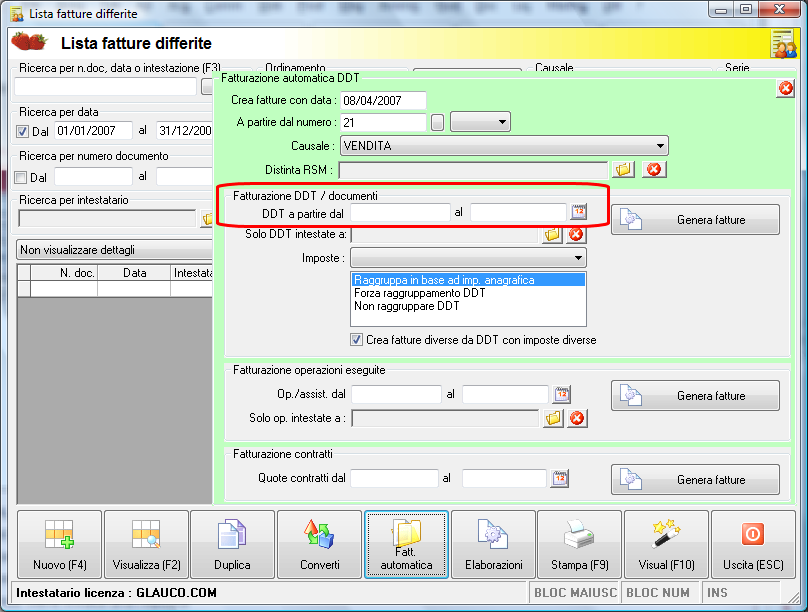Viewport: 808px width, 612px height.
Task: Clear the Solo DDT intestate a field
Action: (576, 235)
